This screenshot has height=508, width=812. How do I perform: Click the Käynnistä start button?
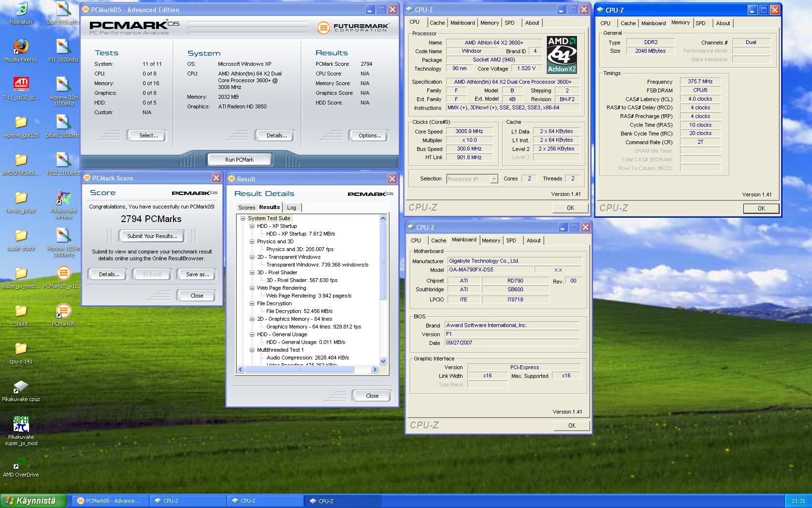[x=34, y=501]
